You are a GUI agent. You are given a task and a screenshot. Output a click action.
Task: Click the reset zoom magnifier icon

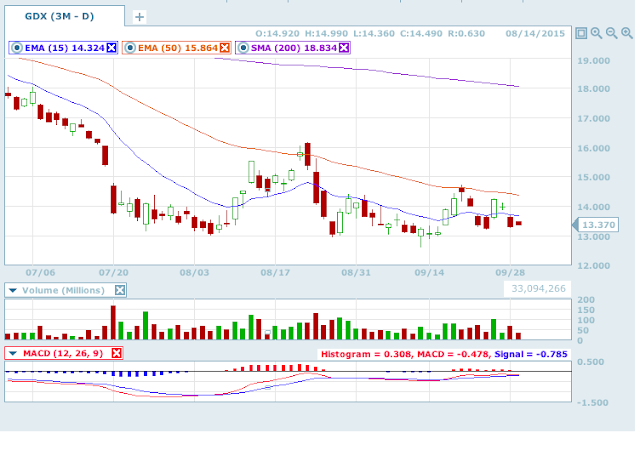pos(596,33)
